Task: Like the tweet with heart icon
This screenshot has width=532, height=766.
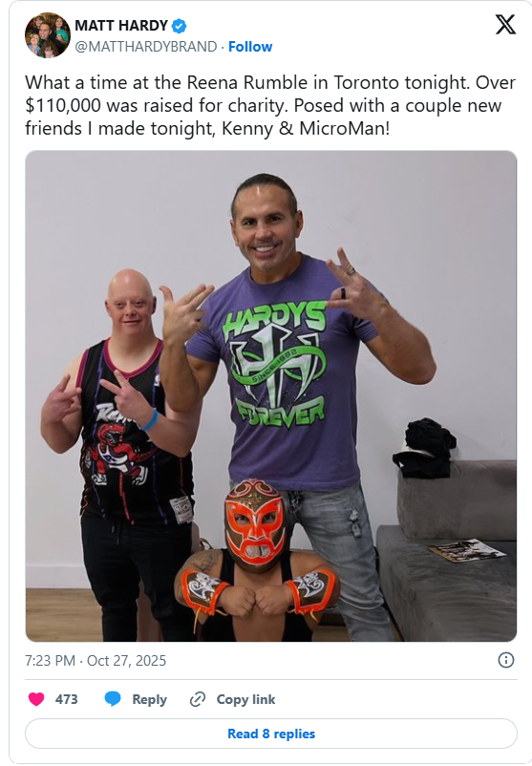Action: tap(36, 699)
